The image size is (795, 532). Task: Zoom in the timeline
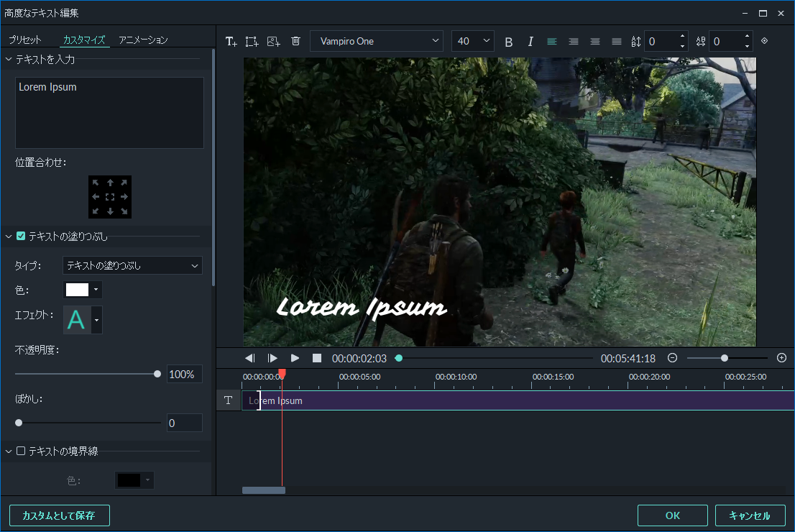[781, 358]
